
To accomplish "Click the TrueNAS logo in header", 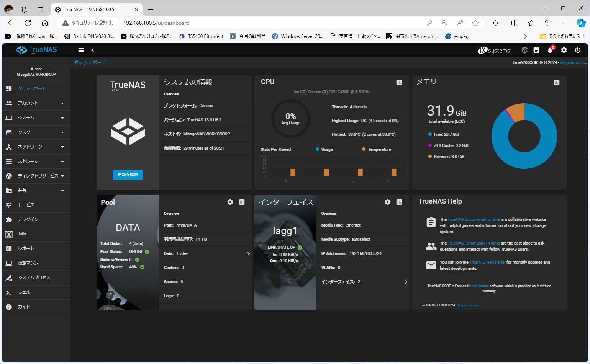I will pos(36,50).
